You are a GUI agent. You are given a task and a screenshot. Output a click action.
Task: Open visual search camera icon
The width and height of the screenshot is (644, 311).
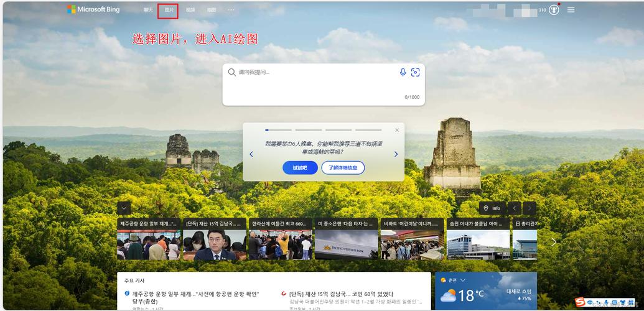click(x=416, y=72)
